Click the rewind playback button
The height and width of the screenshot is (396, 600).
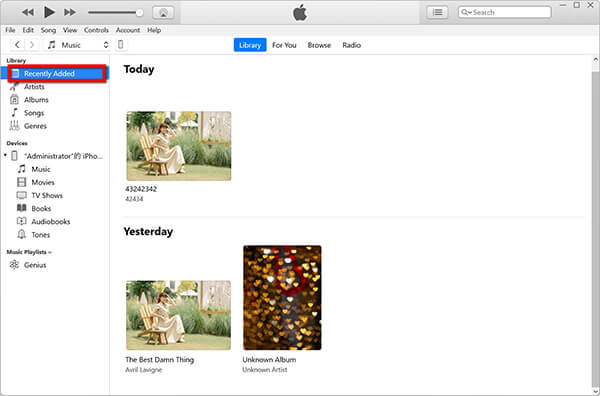pyautogui.click(x=28, y=12)
